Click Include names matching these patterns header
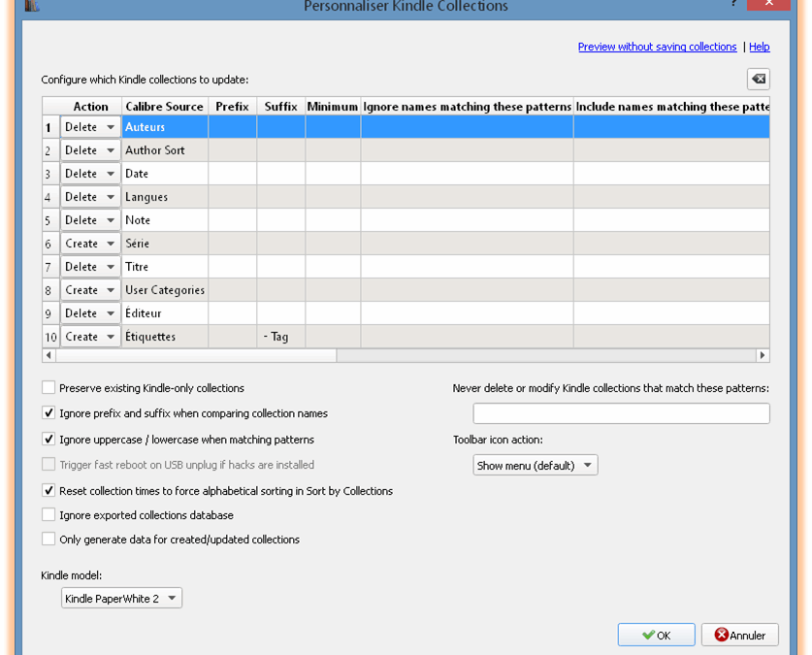 671,107
